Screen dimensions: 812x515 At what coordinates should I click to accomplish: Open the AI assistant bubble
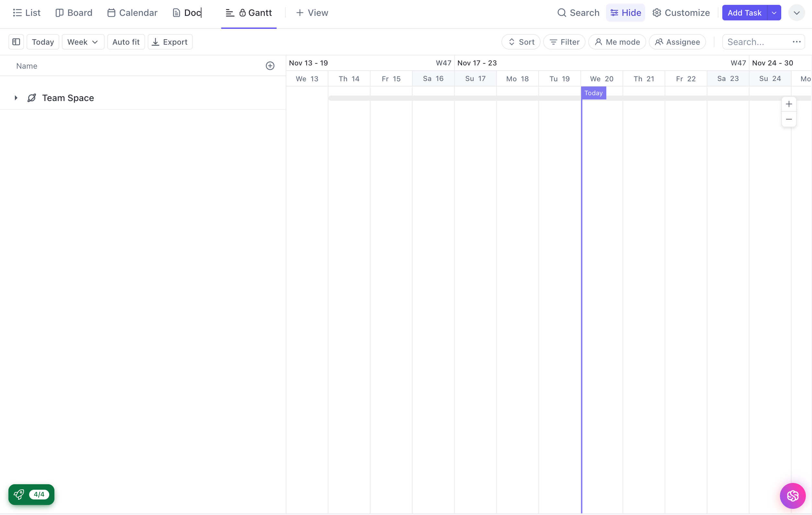point(793,496)
